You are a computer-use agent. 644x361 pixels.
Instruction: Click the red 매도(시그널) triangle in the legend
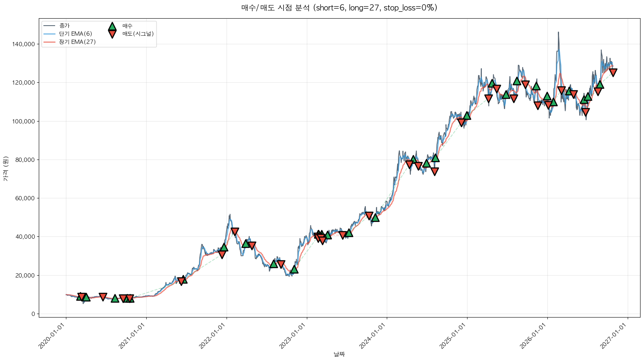click(x=112, y=34)
